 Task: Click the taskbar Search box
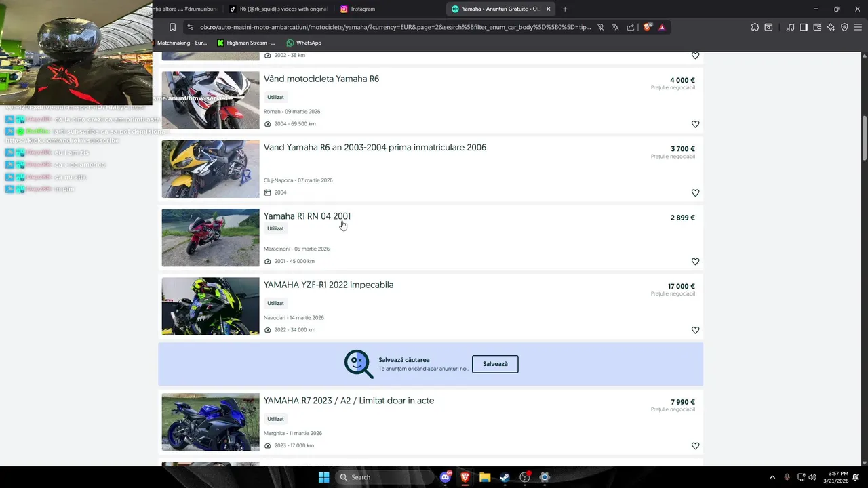click(x=383, y=477)
